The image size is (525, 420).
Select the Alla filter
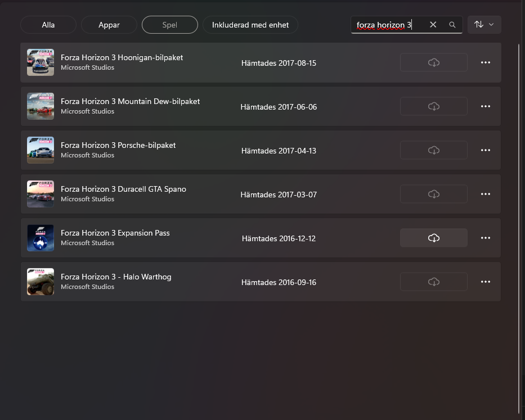[x=48, y=25]
